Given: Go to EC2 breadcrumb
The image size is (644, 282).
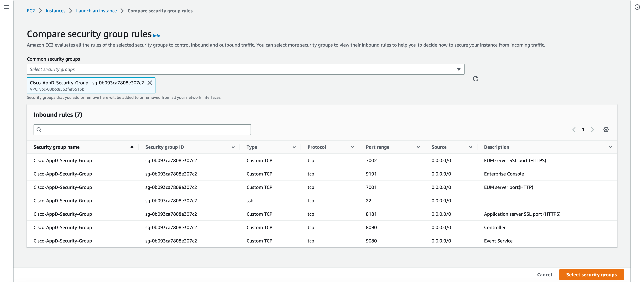Looking at the screenshot, I should [31, 11].
